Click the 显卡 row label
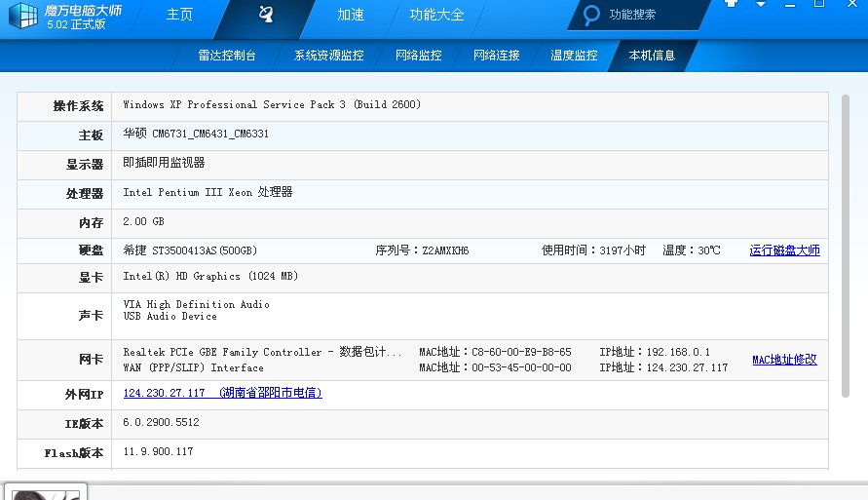 coord(91,278)
